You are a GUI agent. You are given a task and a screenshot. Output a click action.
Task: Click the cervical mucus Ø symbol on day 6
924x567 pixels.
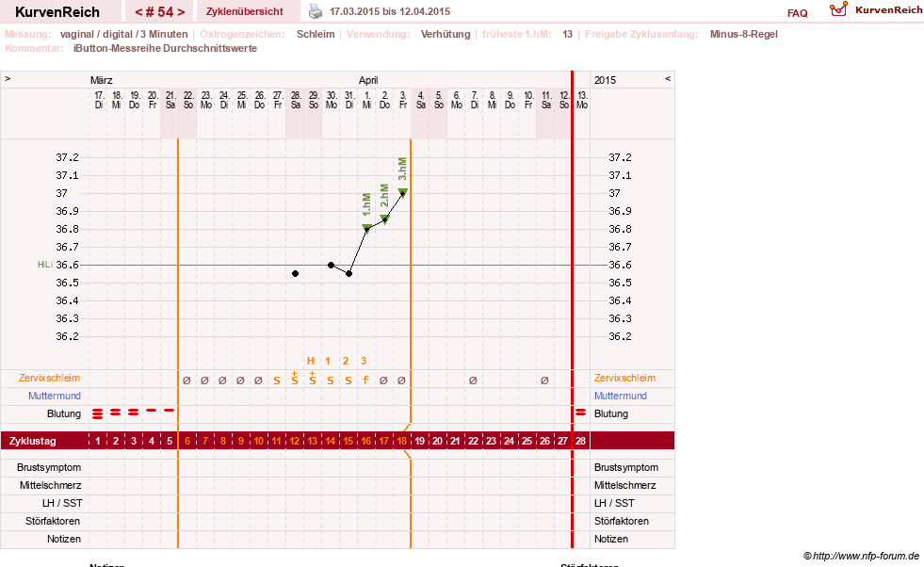[x=186, y=381]
